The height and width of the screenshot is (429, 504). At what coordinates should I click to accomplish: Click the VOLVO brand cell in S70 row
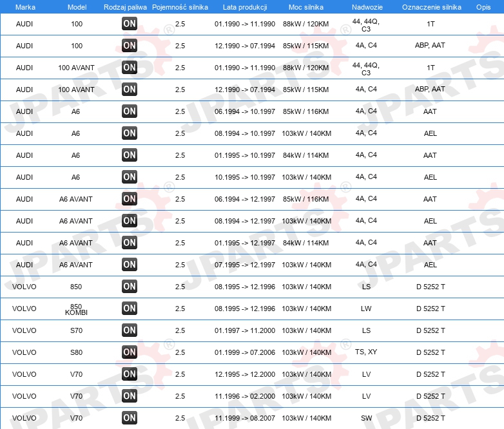(x=24, y=330)
